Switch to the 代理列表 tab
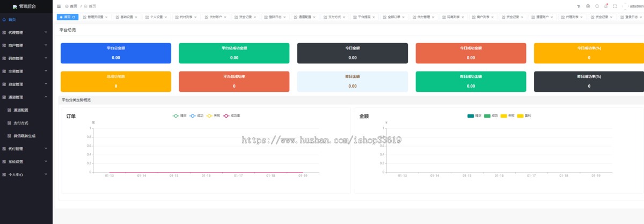The image size is (644, 224). pyautogui.click(x=573, y=17)
